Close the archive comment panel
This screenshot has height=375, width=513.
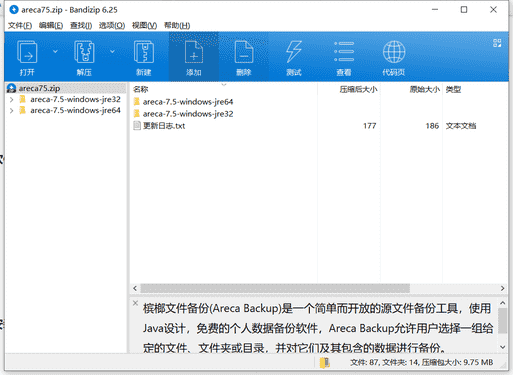(135, 303)
